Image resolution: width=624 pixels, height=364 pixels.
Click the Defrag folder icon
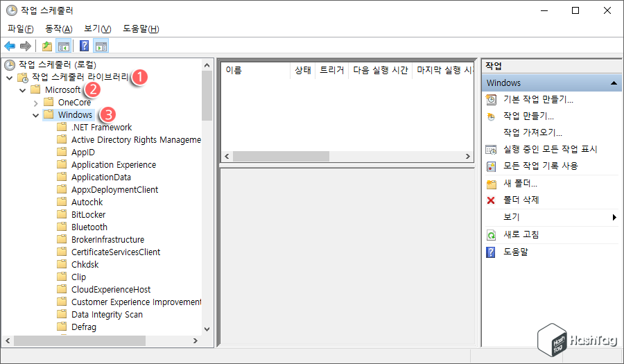tap(62, 327)
